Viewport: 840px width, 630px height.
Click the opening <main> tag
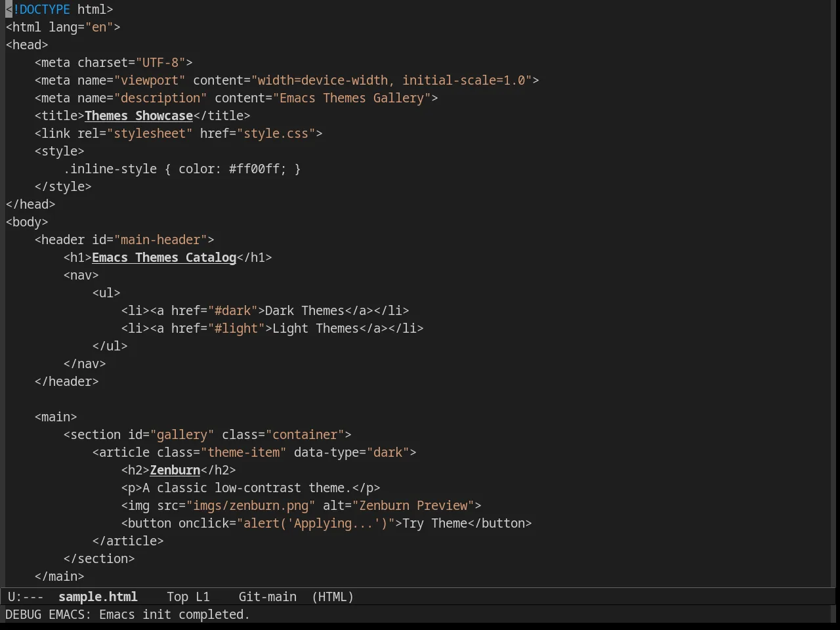coord(56,417)
